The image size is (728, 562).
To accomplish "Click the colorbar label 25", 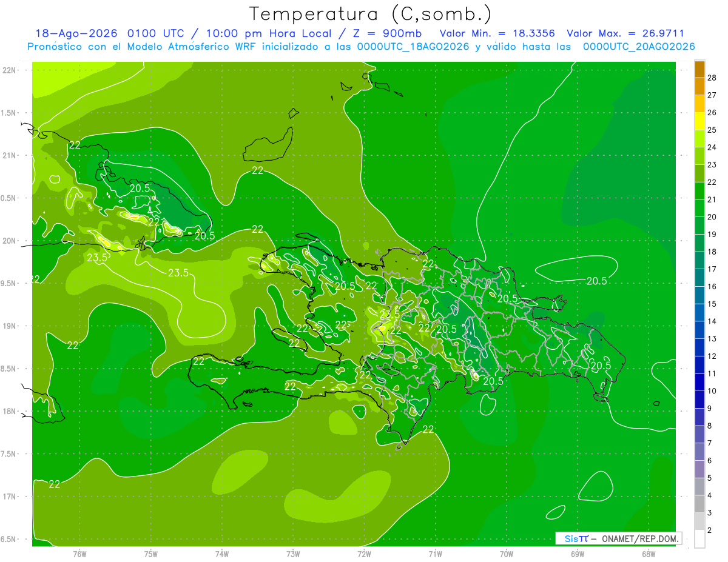I will point(712,130).
